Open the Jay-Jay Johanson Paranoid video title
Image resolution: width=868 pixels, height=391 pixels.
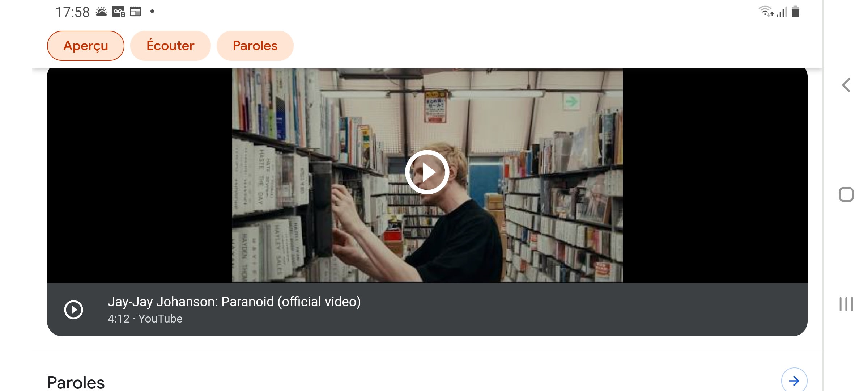[x=234, y=302]
